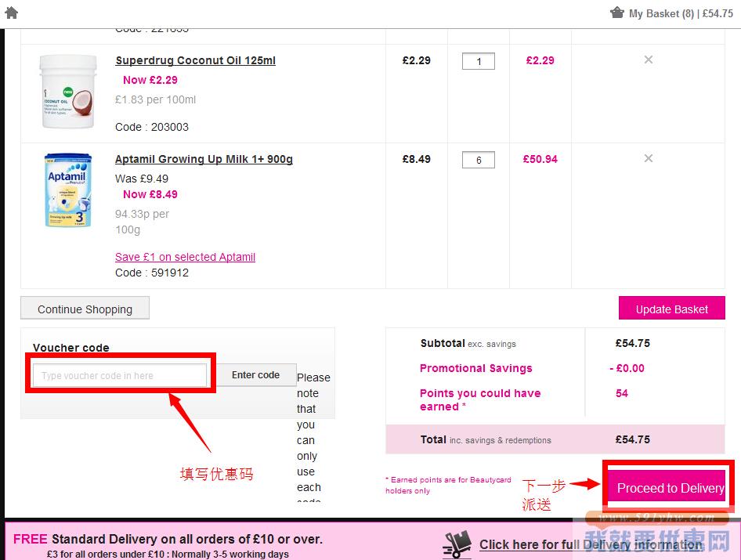Edit quantity field for Aptamil milk
The height and width of the screenshot is (560, 741).
coord(479,160)
